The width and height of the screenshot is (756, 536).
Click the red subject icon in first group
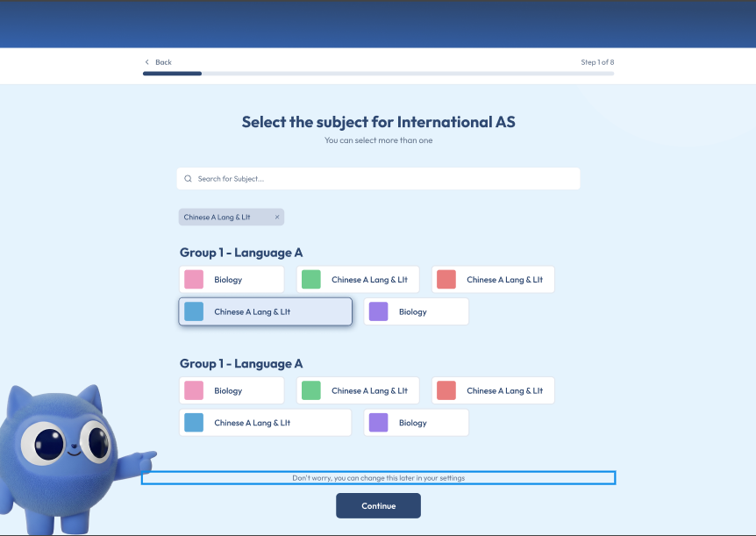446,280
